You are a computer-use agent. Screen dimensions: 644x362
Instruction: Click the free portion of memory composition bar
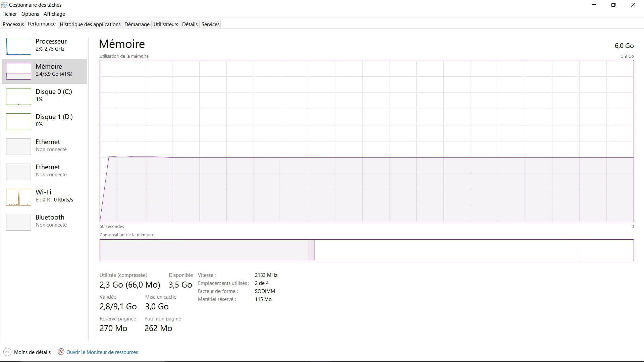pos(606,250)
